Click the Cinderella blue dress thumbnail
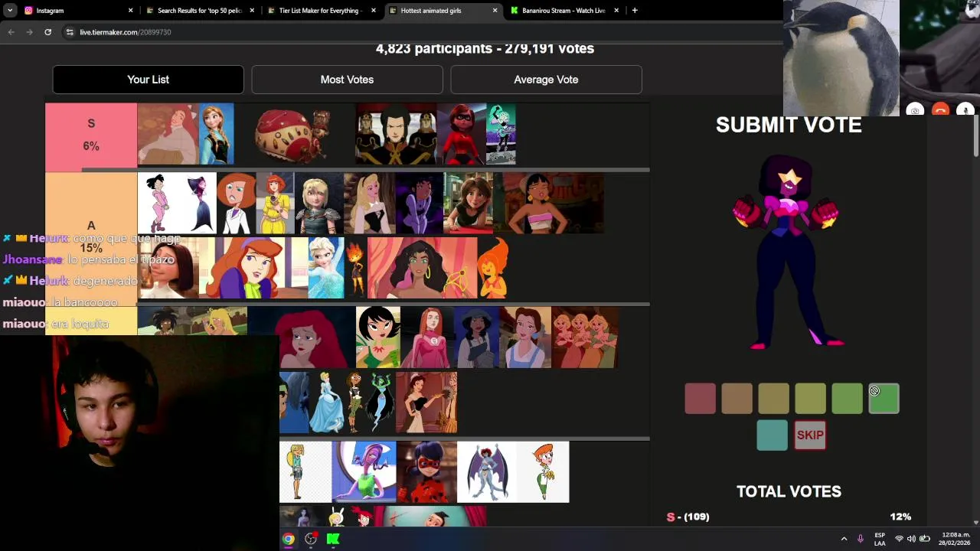The image size is (980, 551). tap(327, 403)
